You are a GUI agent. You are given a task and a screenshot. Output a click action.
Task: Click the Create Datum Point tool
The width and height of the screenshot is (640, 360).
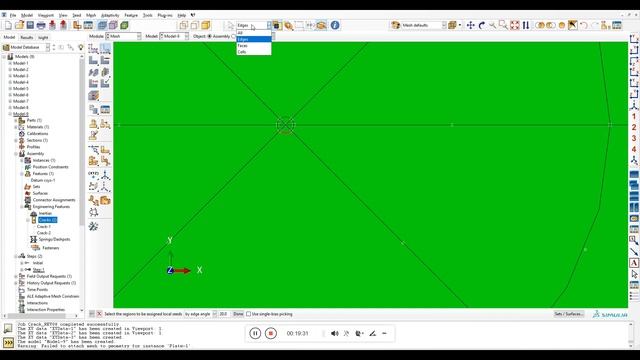(93, 175)
